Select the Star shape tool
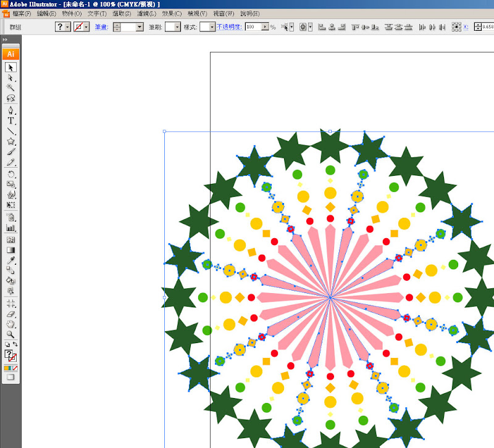The height and width of the screenshot is (448, 494). pyautogui.click(x=10, y=141)
